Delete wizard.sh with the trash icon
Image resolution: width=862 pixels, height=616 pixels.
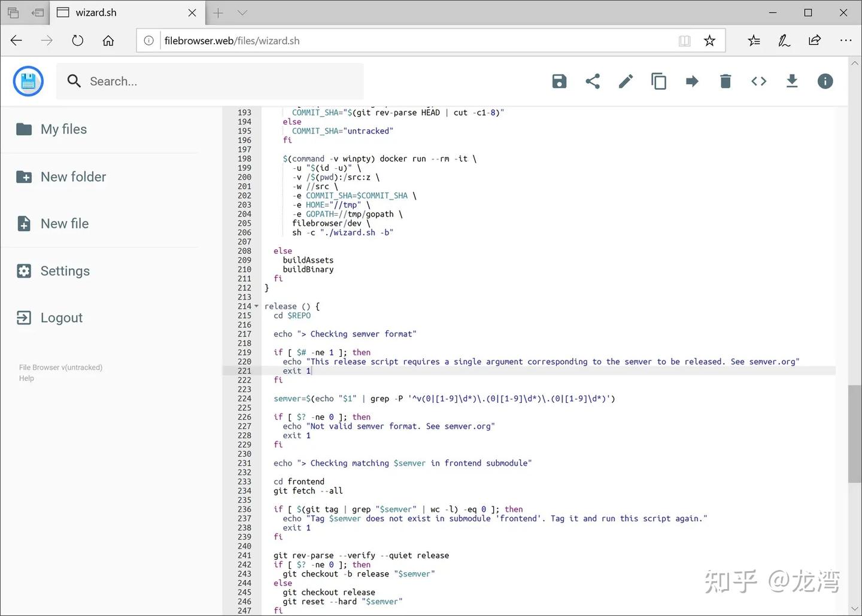(x=726, y=81)
